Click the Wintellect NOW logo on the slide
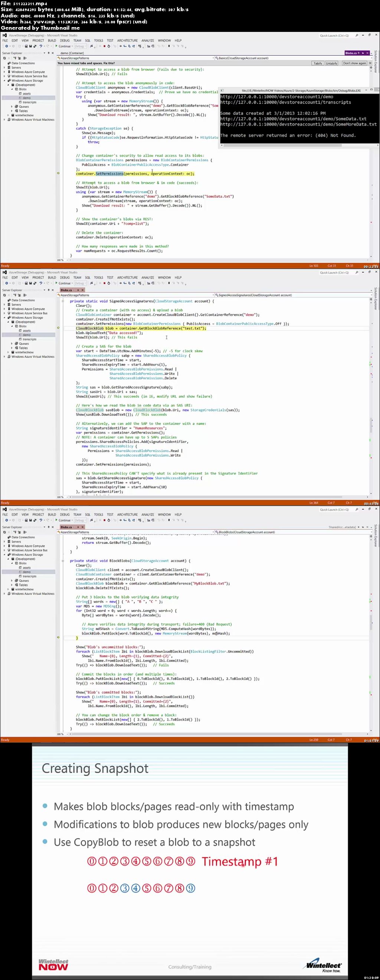The width and height of the screenshot is (380, 980). (53, 965)
